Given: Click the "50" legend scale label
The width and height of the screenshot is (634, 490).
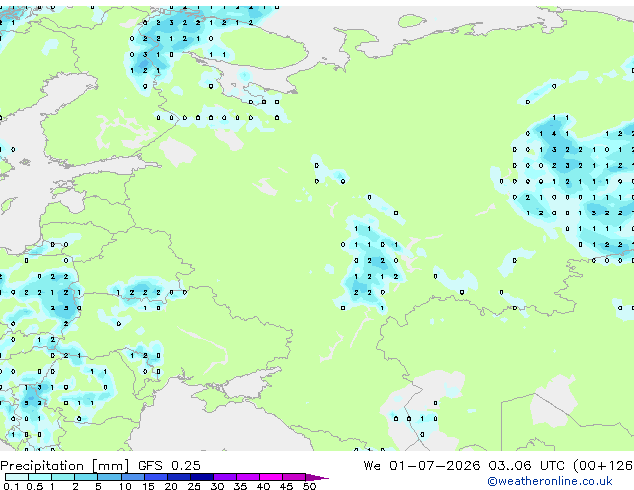Looking at the screenshot, I should pos(310,486).
